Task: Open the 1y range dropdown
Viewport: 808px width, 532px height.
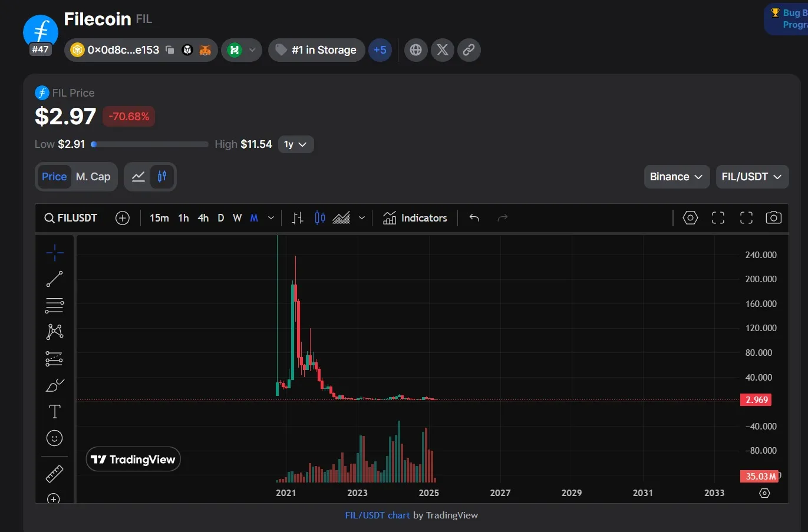Action: [295, 144]
